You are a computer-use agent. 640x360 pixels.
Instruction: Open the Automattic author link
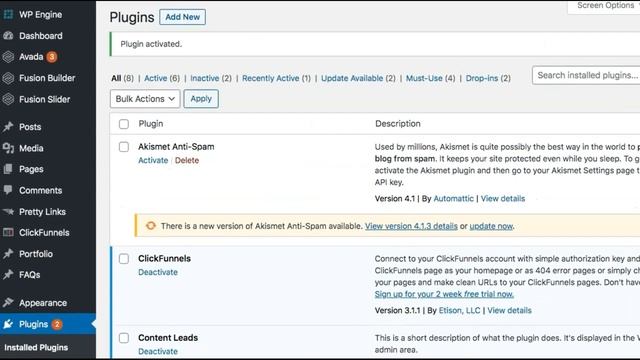click(x=453, y=199)
